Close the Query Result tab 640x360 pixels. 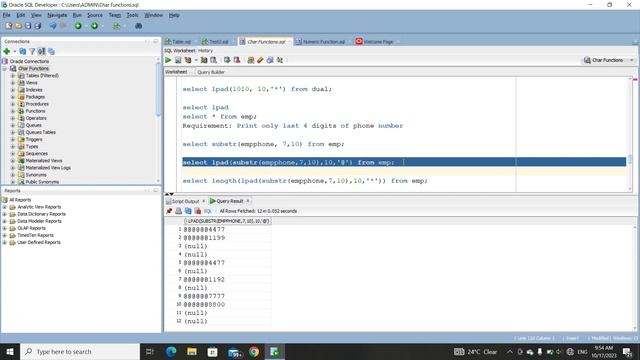coord(248,201)
